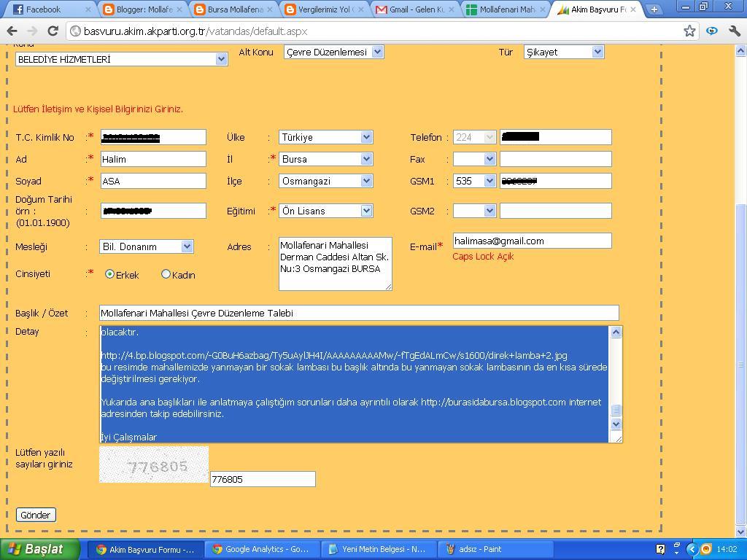This screenshot has width=747, height=560.
Task: Click the taskbar clock showing 14:02
Action: click(727, 549)
